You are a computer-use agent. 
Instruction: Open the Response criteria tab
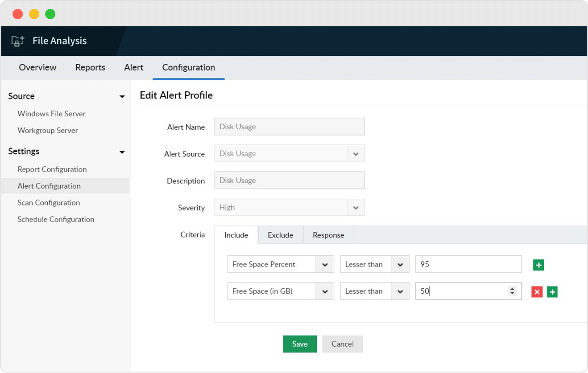(328, 235)
